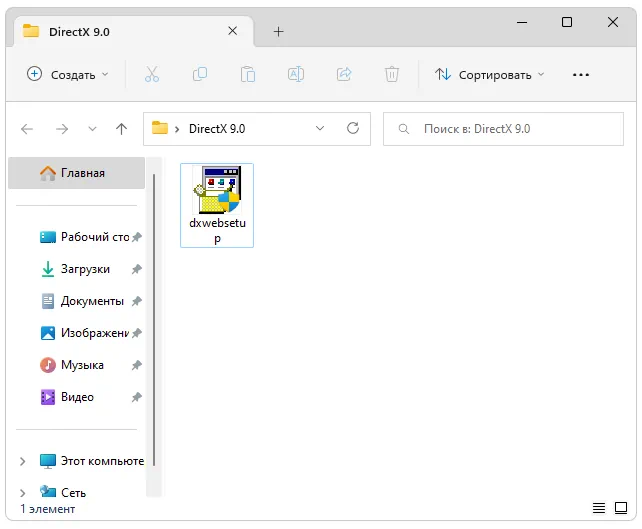
Task: Expand the Сеть tree node
Action: click(23, 493)
